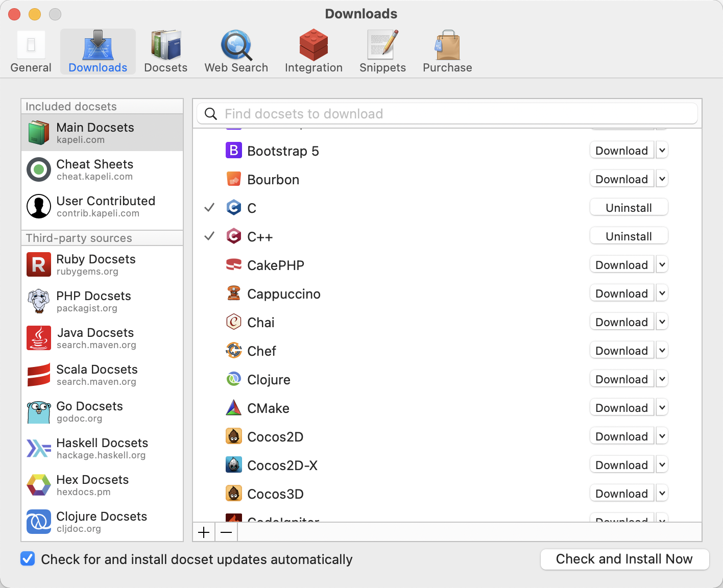
Task: Switch to the Docsets tab
Action: [x=165, y=52]
